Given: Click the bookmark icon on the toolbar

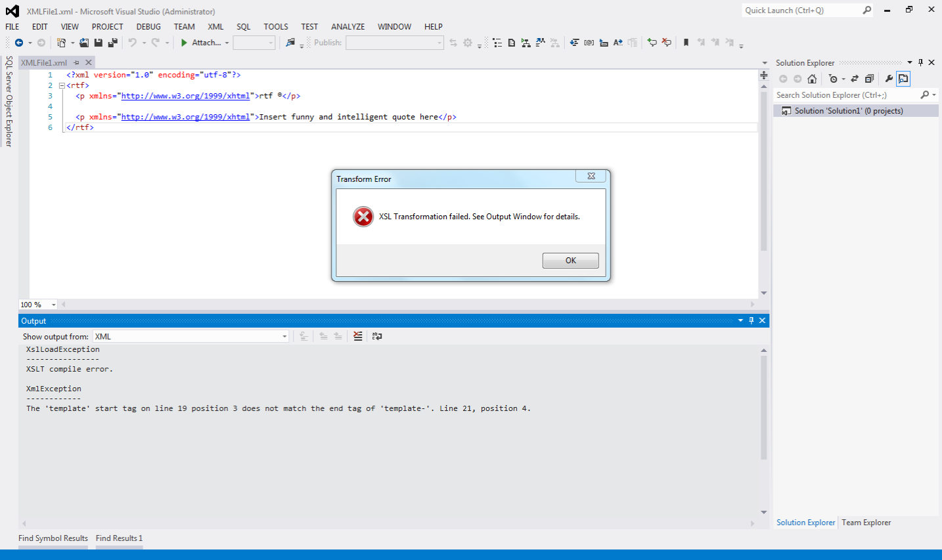Looking at the screenshot, I should point(686,43).
